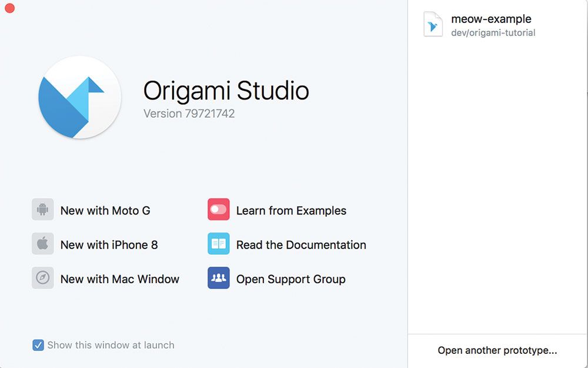Create a new iPhone 8 prototype

pos(109,244)
